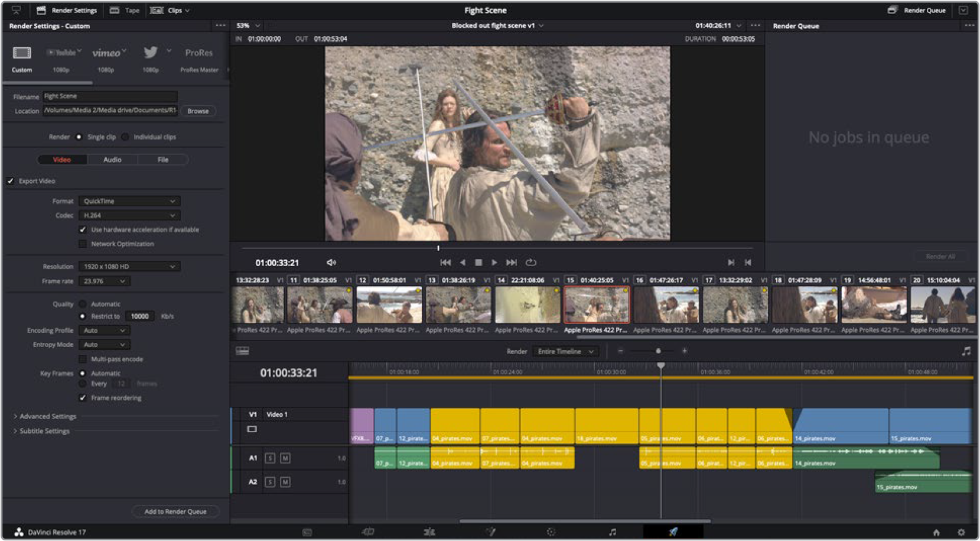Image resolution: width=980 pixels, height=541 pixels.
Task: Open the Format QuickTime dropdown
Action: [129, 202]
